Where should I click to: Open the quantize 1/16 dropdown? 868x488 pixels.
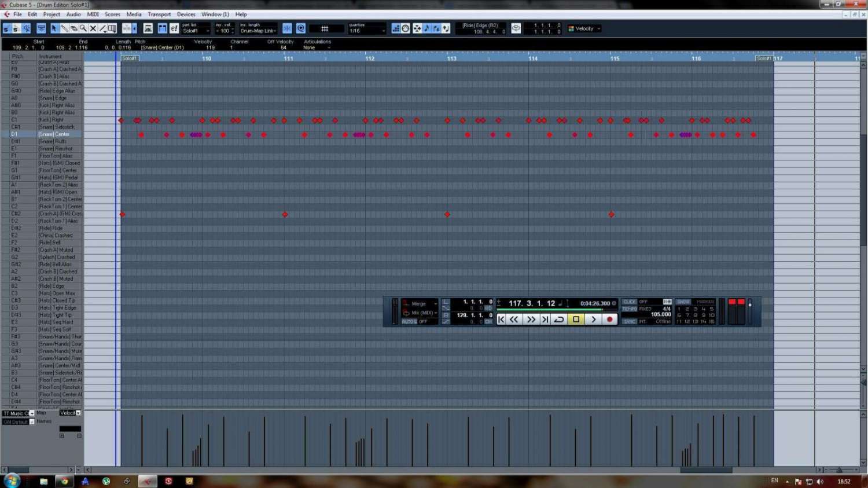[x=367, y=31]
